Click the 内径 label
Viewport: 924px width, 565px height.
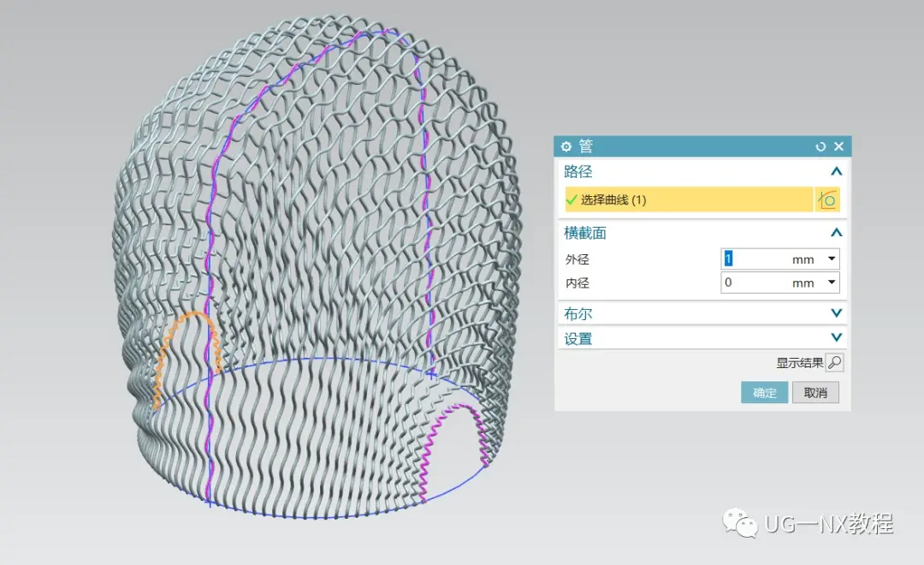(x=577, y=283)
